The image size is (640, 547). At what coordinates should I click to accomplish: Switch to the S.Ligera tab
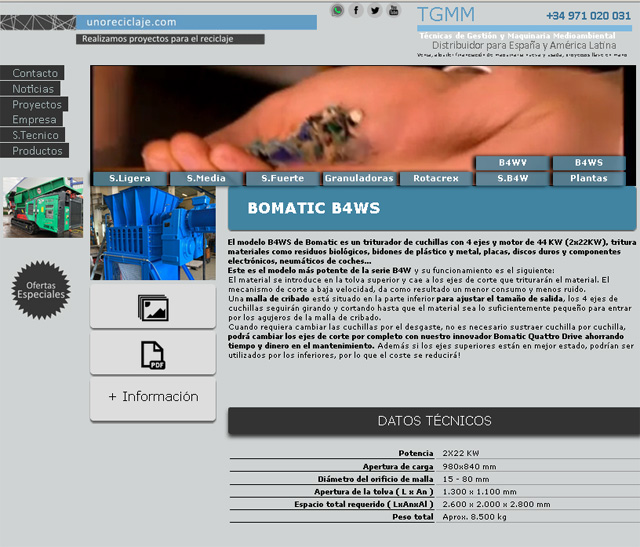tap(129, 179)
